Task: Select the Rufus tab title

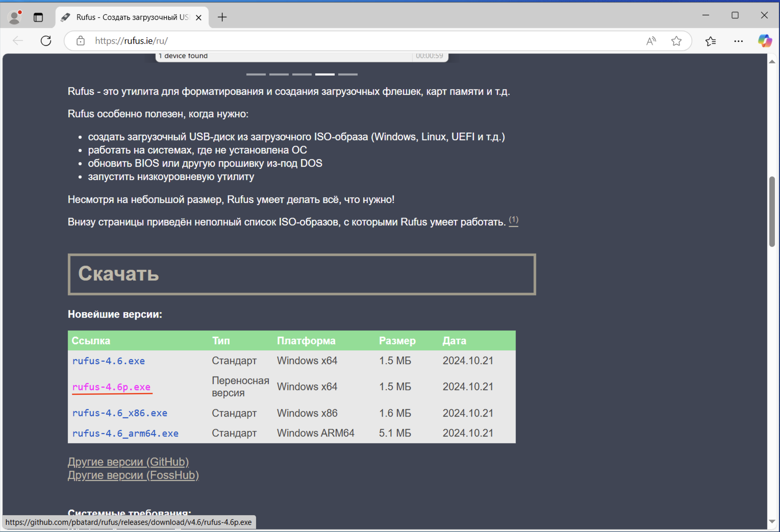Action: (133, 17)
